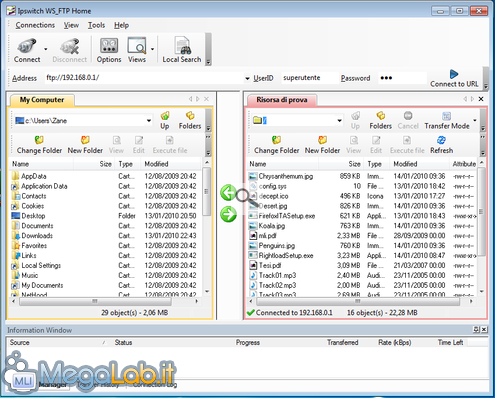Viewport: 495px width, 398px height.
Task: Expand the Address field dropdown
Action: [247, 79]
